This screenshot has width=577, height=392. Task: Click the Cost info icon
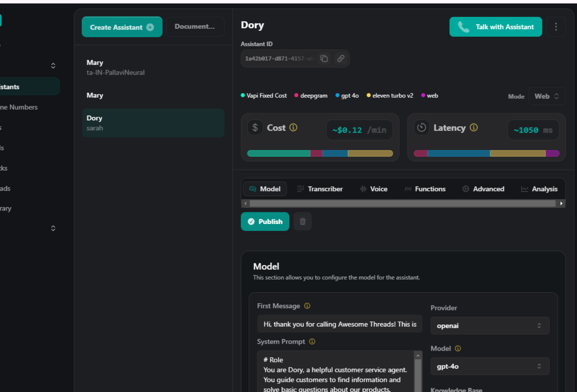click(x=293, y=128)
